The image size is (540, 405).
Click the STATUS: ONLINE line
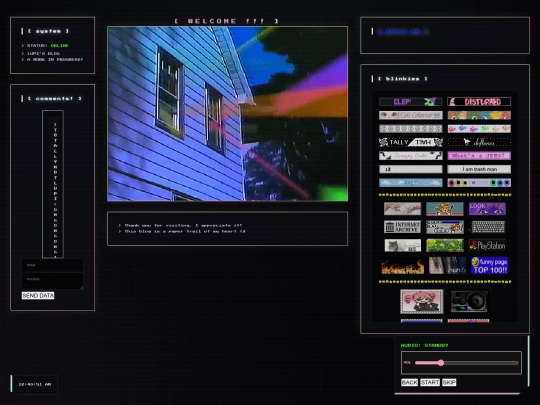[45, 45]
